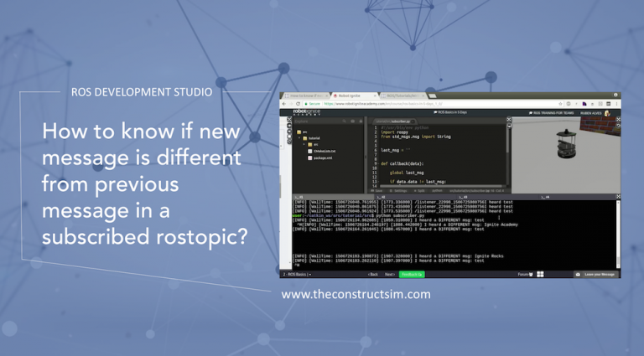Screen dimensions: 644x356
Task: Click the lock icon in Explore panel
Action: point(361,121)
